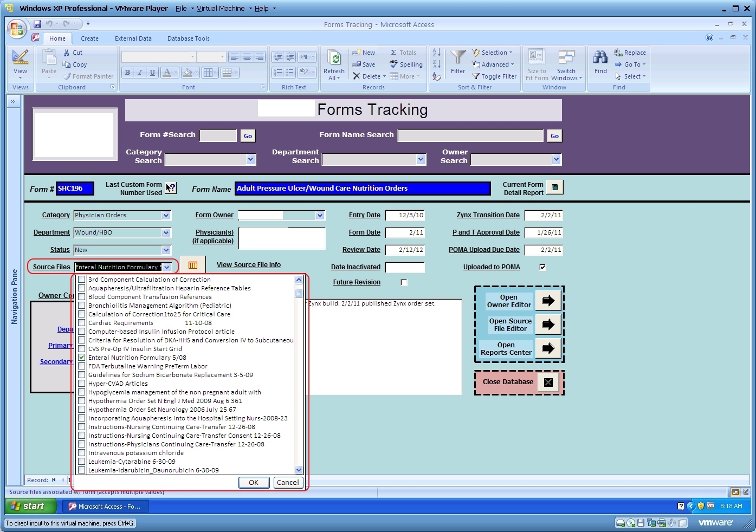Click Save record in ribbon
Screen dimensions: 756x532
364,64
